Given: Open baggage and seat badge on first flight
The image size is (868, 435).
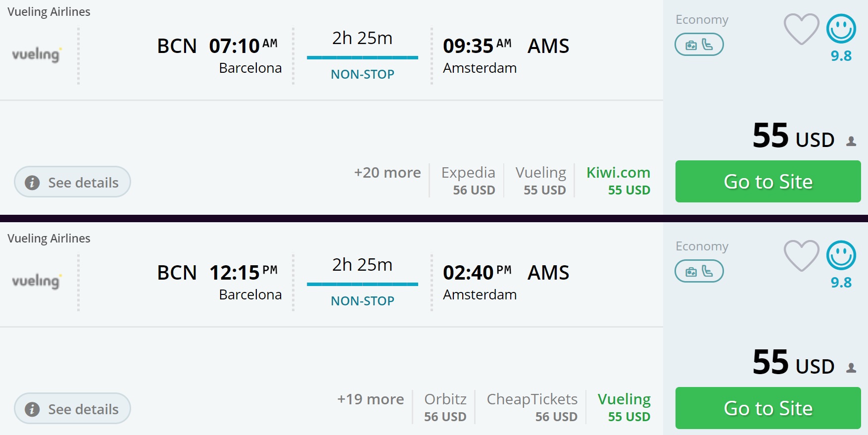Looking at the screenshot, I should [x=699, y=45].
